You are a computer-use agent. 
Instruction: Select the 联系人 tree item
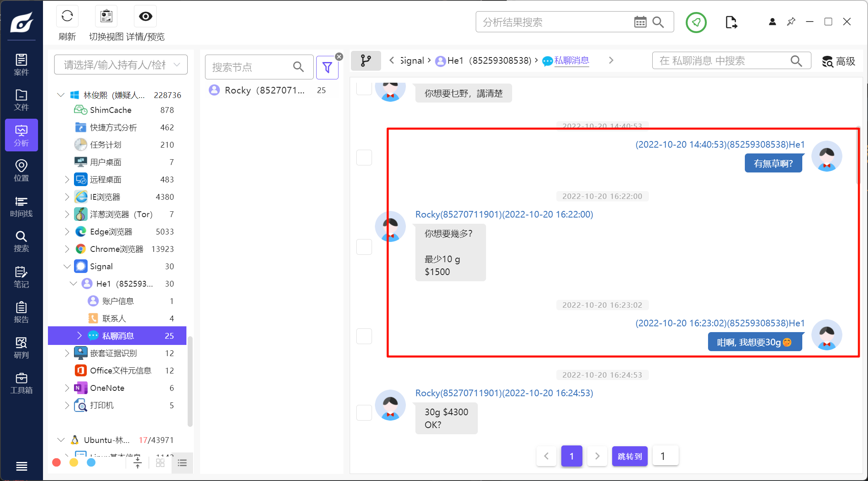pos(114,318)
